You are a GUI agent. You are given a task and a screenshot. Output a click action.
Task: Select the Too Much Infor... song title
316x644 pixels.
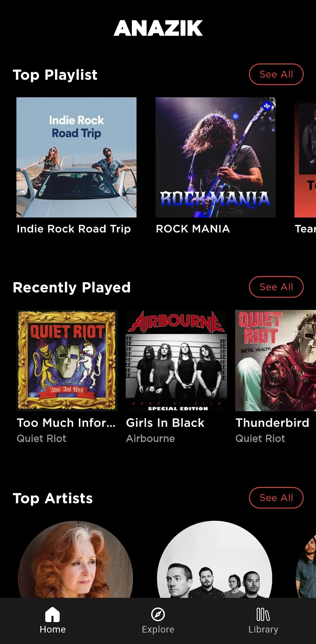coord(66,423)
